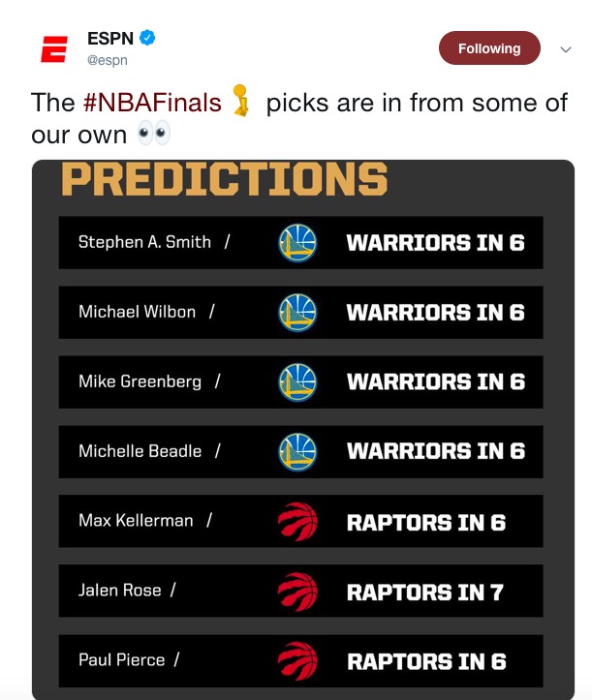This screenshot has height=700, width=592.
Task: Click Warriors logo beside Mike Greenberg
Action: (297, 382)
